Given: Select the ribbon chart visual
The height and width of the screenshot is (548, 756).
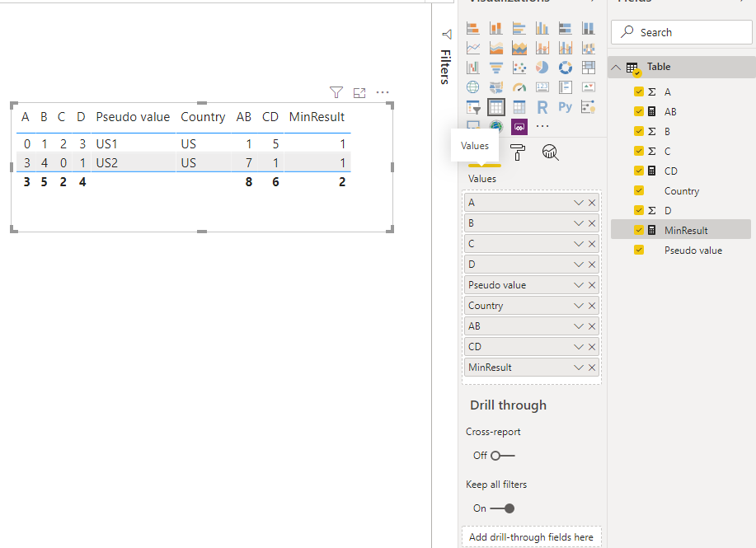Looking at the screenshot, I should point(588,48).
